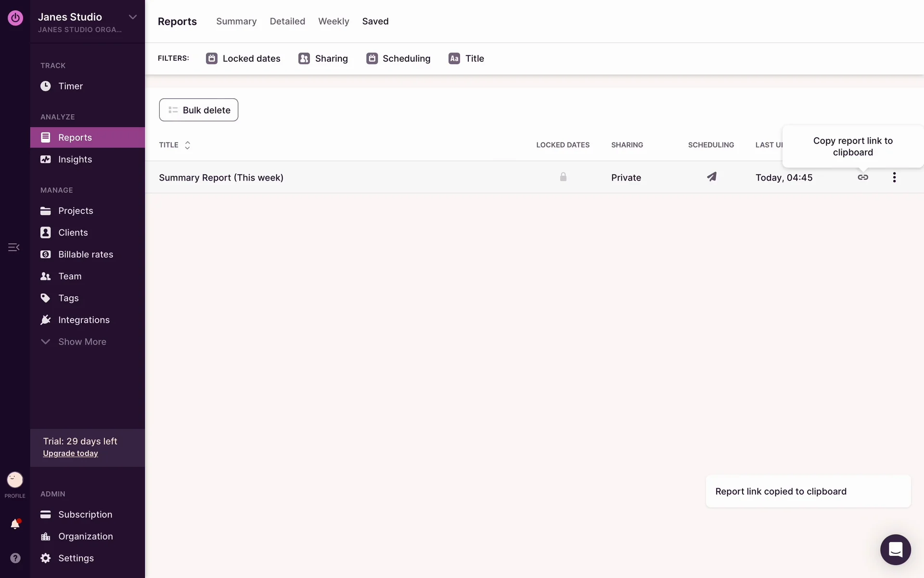Open the three-dot menu for Summary Report

pos(894,177)
